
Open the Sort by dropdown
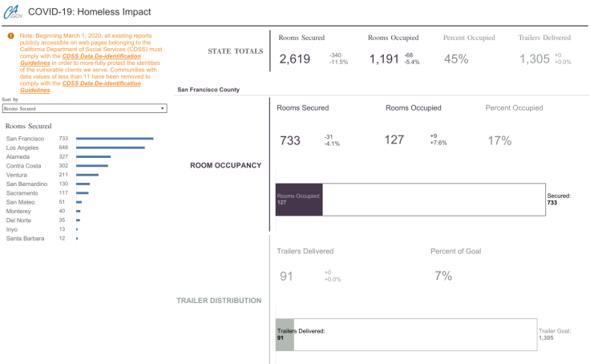click(x=84, y=107)
